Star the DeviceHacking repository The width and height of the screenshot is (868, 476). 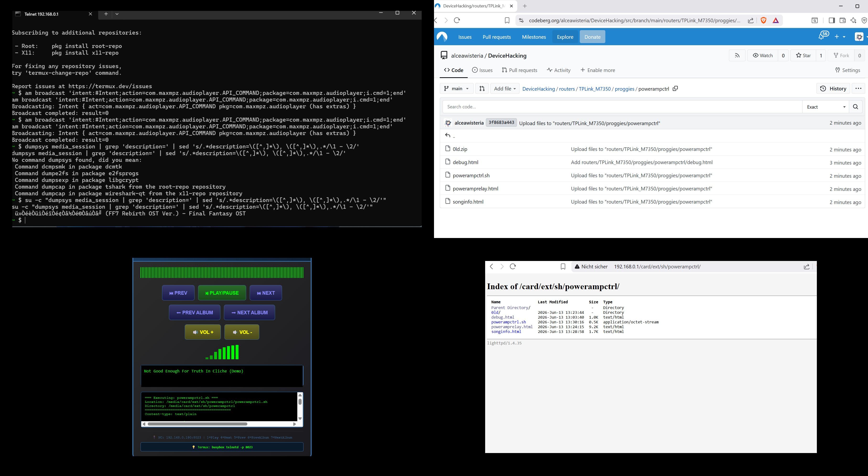(803, 56)
